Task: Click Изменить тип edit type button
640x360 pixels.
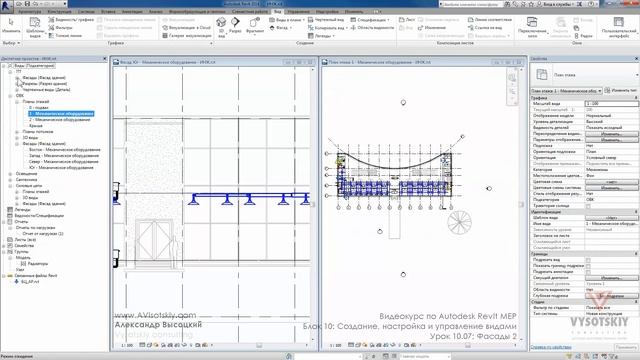Action: click(621, 91)
